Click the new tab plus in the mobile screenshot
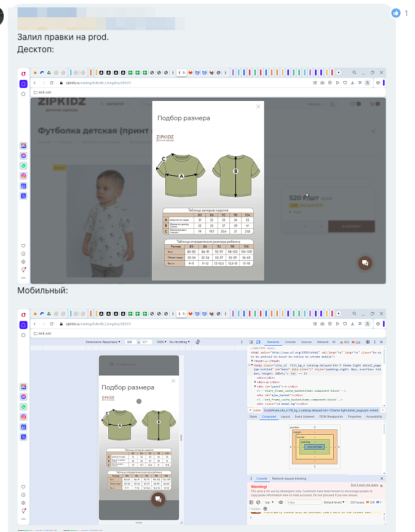415x532 pixels. pyautogui.click(x=338, y=314)
